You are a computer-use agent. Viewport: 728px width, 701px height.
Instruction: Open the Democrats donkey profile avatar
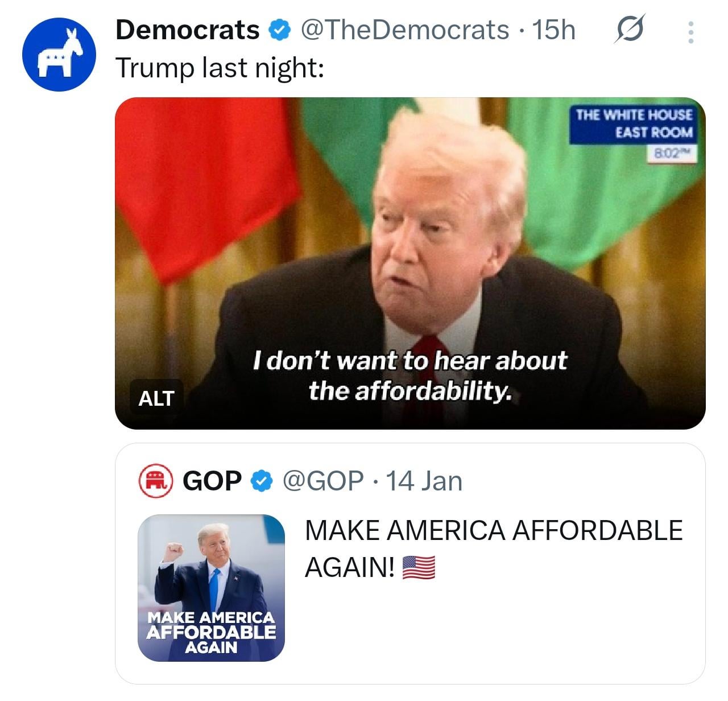(59, 55)
